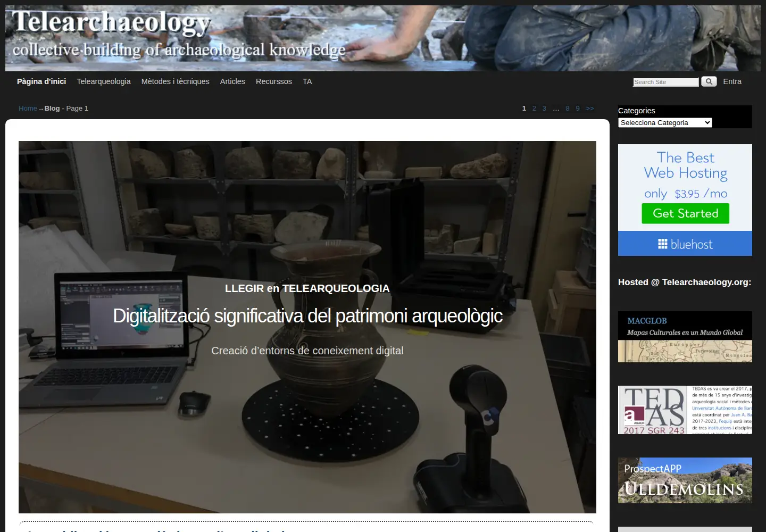Click current page number 1

coord(524,109)
